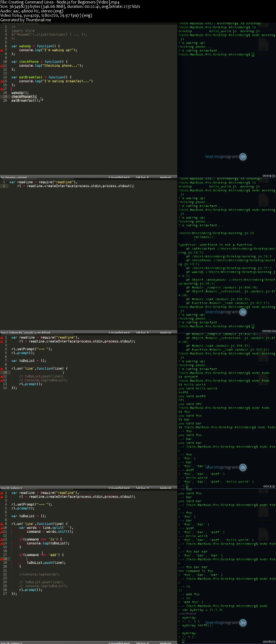Click the highlighted checkPhone(); call on line 19
This screenshot has width=276, height=644.
click(24, 97)
